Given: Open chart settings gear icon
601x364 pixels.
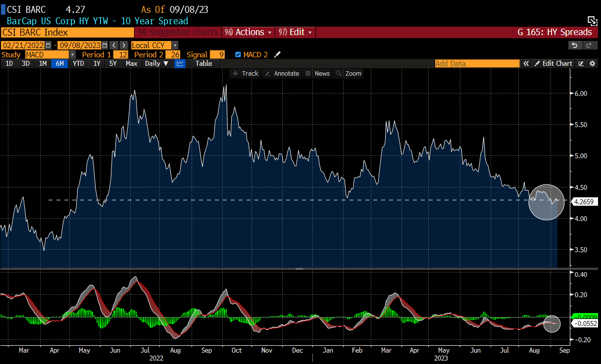Looking at the screenshot, I should (x=592, y=64).
